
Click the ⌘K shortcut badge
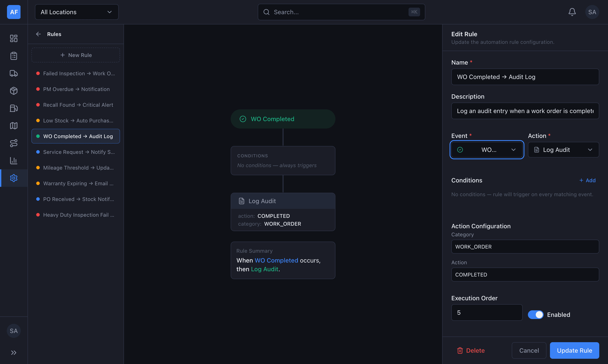point(414,12)
